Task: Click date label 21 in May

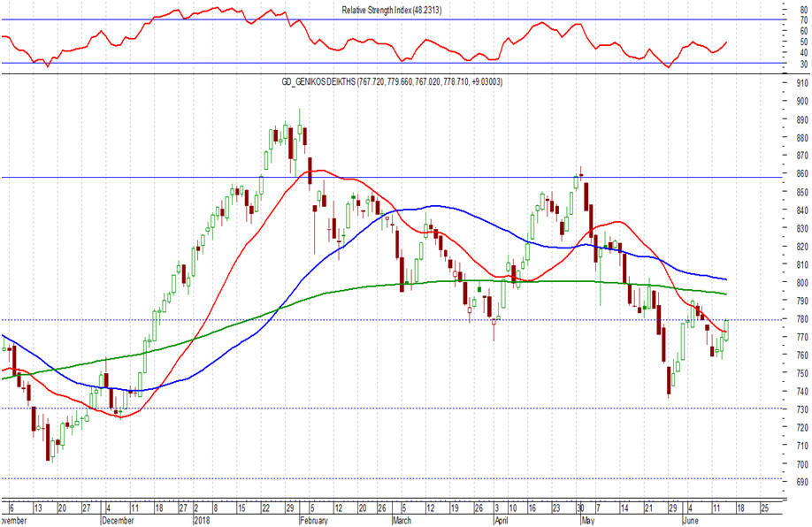Action: (648, 508)
